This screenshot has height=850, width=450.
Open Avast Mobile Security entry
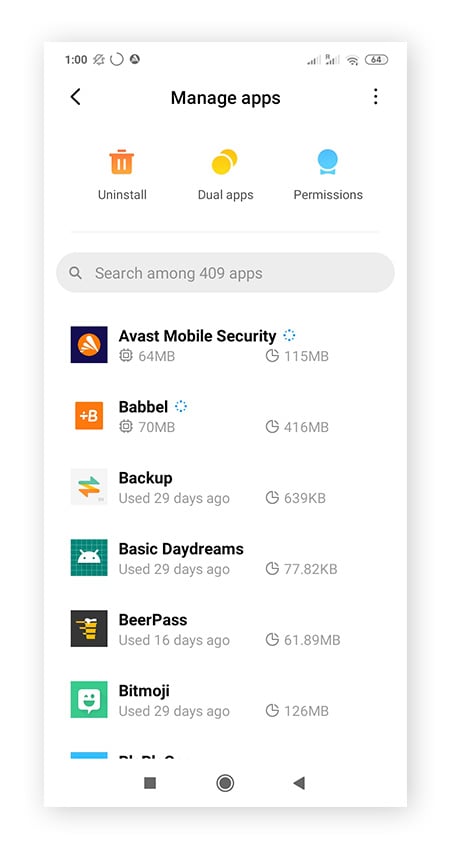pos(226,345)
